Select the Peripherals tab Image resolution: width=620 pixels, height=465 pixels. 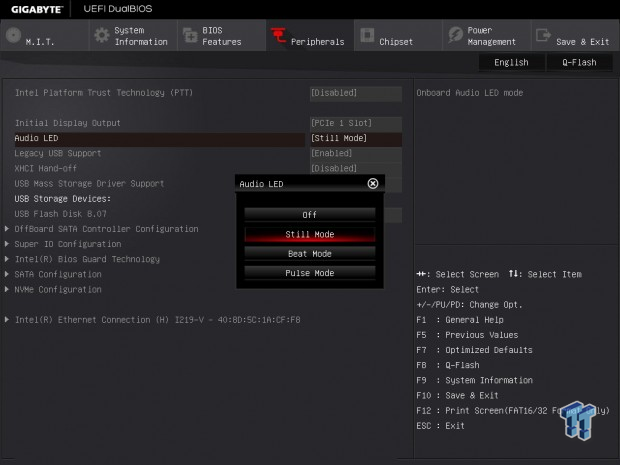pos(310,36)
